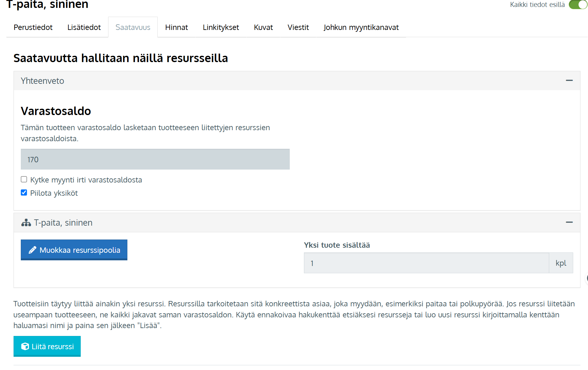Enable Kytke myynti irti varastosaldosta checkbox
Viewport: 588px width, 370px height.
[24, 179]
